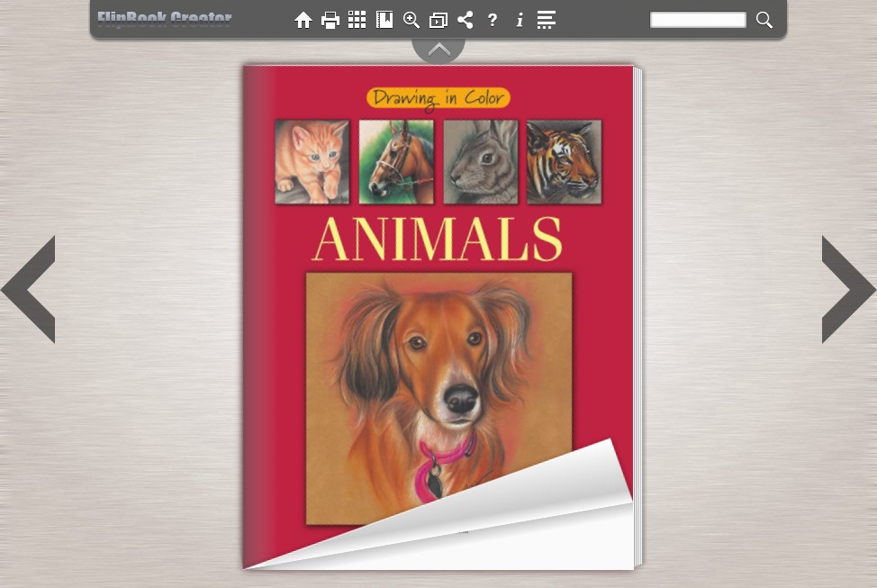Zoom in with magnifier plus icon
The height and width of the screenshot is (588, 877).
click(411, 20)
